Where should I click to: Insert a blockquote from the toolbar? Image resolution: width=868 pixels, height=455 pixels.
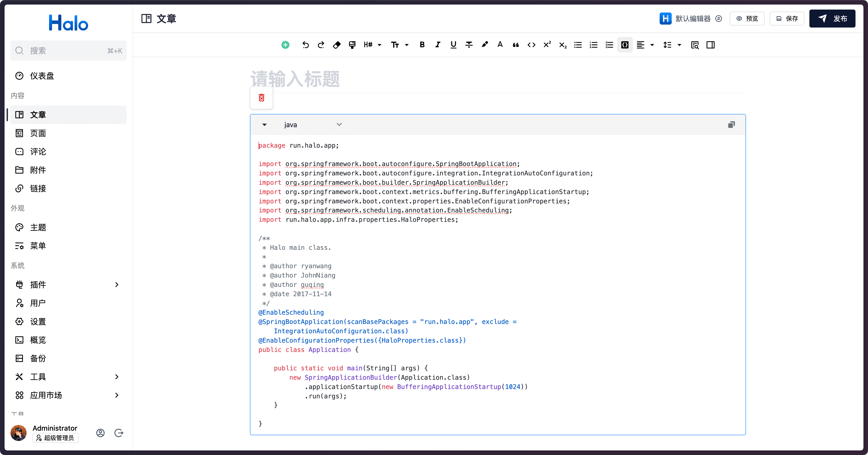pos(516,45)
